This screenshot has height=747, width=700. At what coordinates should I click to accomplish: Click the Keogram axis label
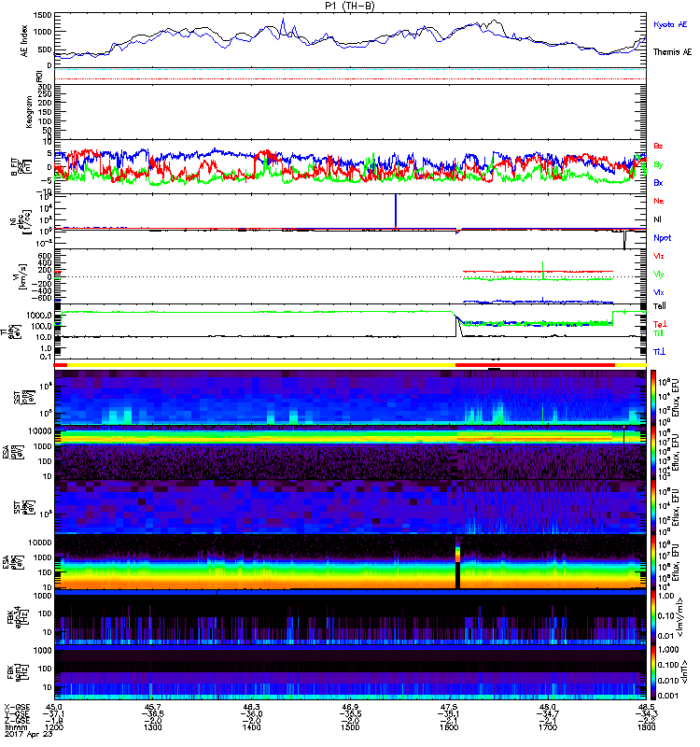[29, 112]
